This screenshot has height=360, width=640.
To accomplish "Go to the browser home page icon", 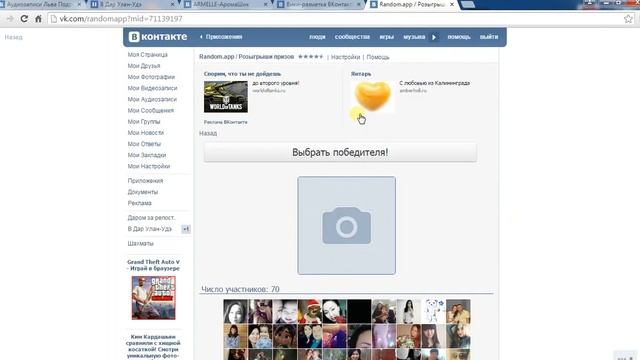I will (38, 19).
